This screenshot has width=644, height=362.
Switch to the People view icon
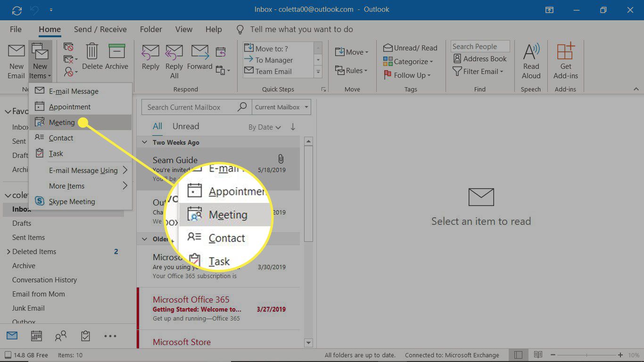coord(61,336)
